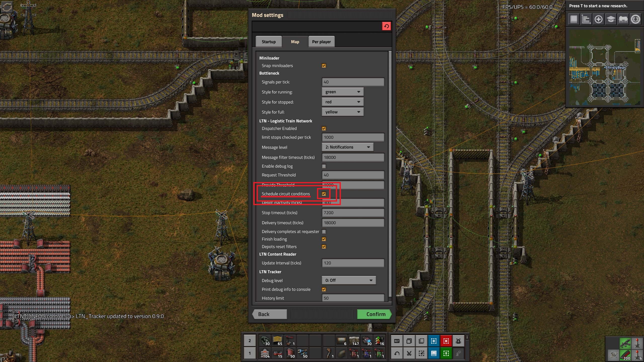Click the Back button
Screen dimensions: 644x362
270,314
